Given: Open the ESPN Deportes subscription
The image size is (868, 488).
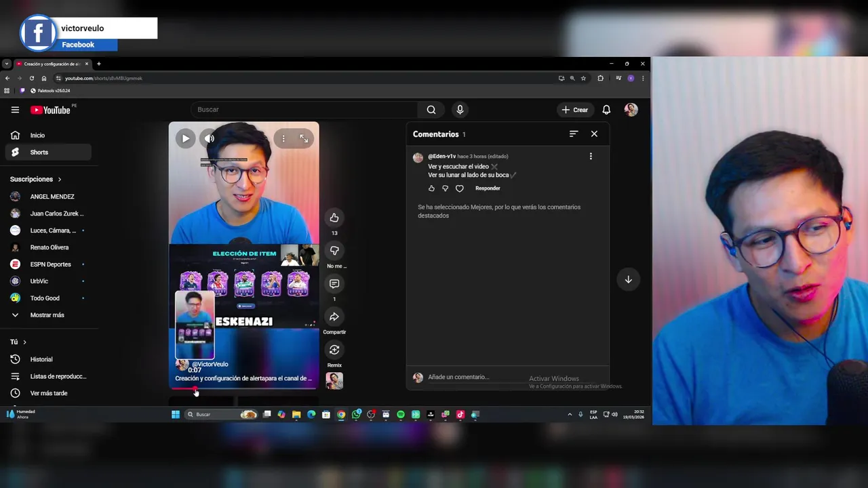Looking at the screenshot, I should click(47, 264).
